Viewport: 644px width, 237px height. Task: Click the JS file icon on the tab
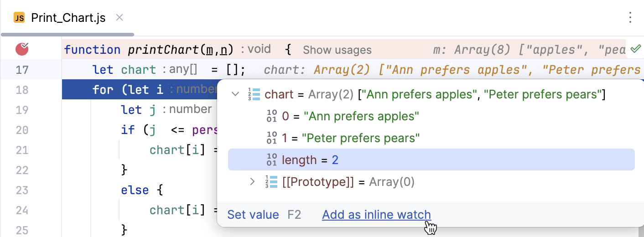pos(19,18)
